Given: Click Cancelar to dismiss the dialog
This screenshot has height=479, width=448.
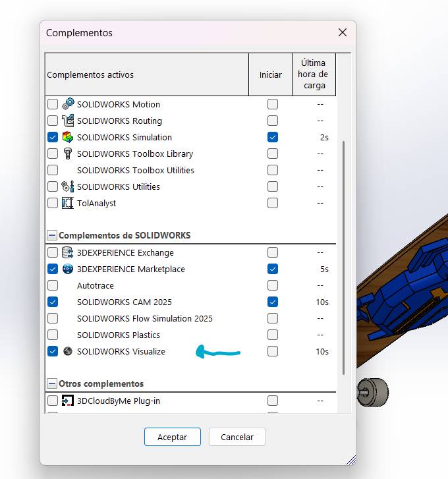Looking at the screenshot, I should tap(237, 437).
